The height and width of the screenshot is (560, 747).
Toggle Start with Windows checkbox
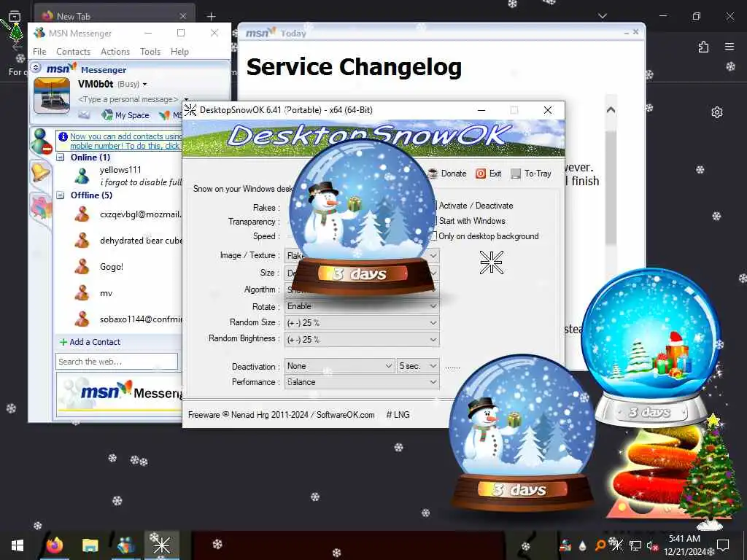[434, 221]
